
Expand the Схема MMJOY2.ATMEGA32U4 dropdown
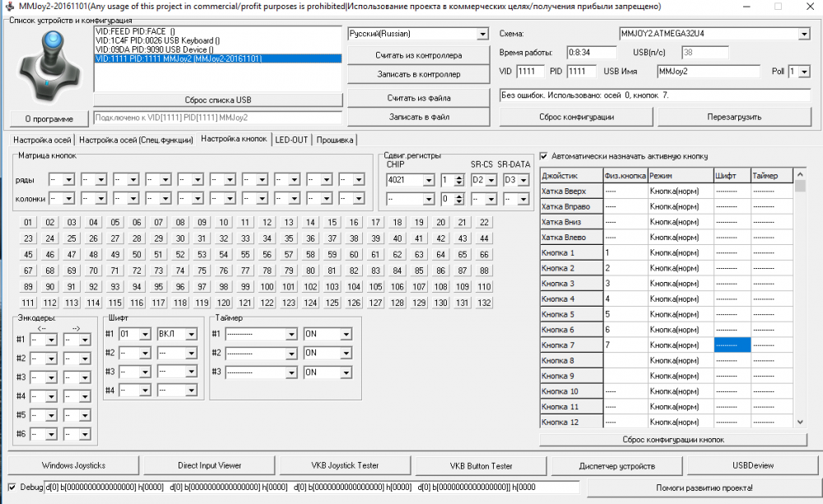click(803, 34)
